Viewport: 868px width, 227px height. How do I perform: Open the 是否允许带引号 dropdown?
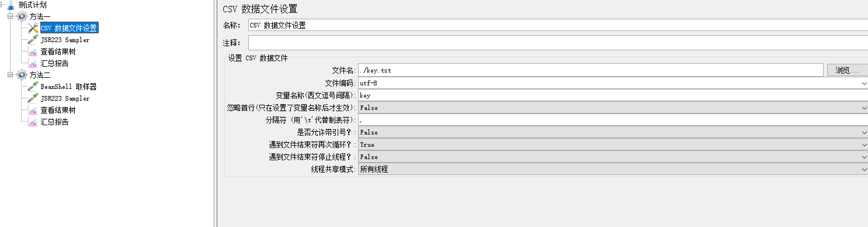click(613, 132)
